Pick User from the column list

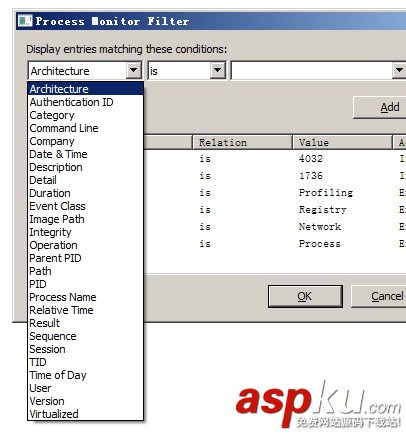(85, 388)
